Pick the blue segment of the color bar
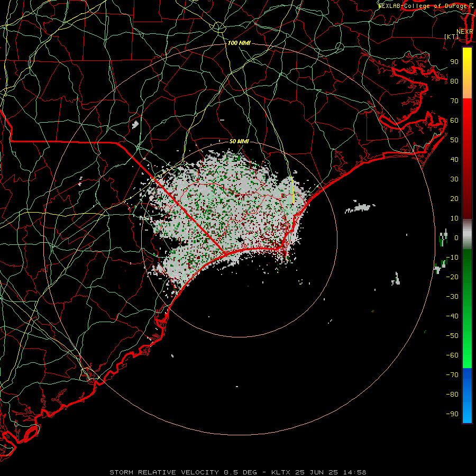Screen dimensions: 476x476 coord(467,395)
